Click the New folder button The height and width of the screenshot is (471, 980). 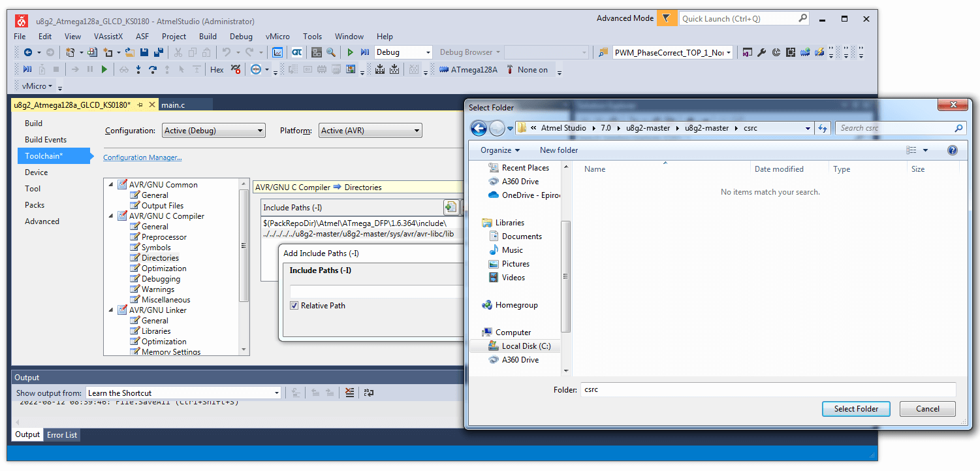(559, 150)
